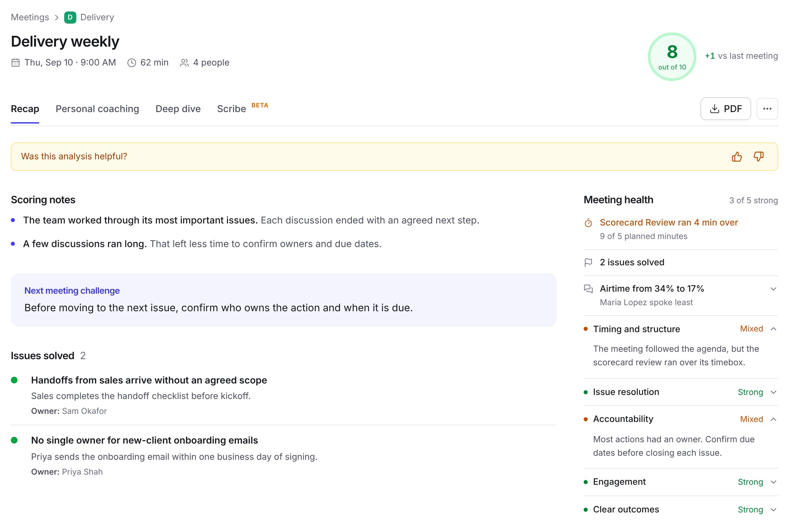The height and width of the screenshot is (532, 789).
Task: Open the new-client onboarding emails issue
Action: click(144, 441)
